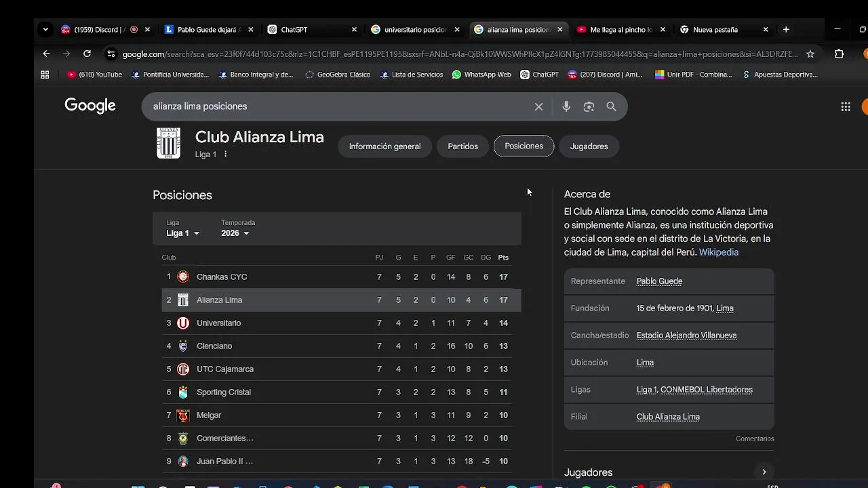Viewport: 868px width, 488px height.
Task: Expand the Jugadores section arrow
Action: click(764, 472)
